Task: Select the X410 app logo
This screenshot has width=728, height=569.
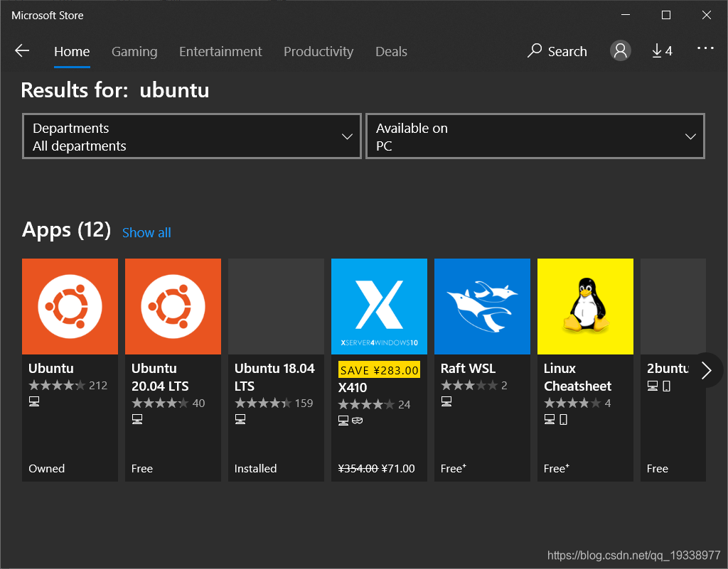Action: (x=379, y=306)
